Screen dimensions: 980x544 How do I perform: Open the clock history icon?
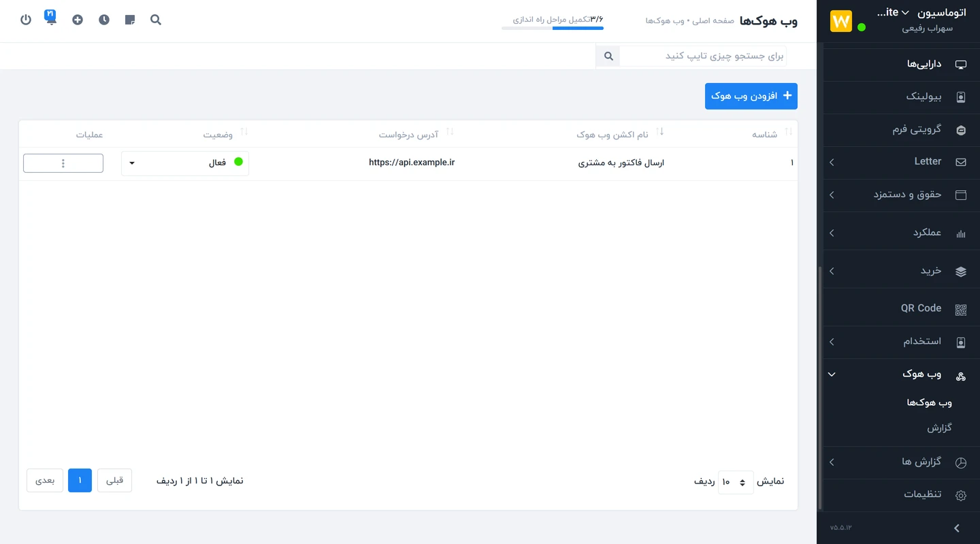103,20
